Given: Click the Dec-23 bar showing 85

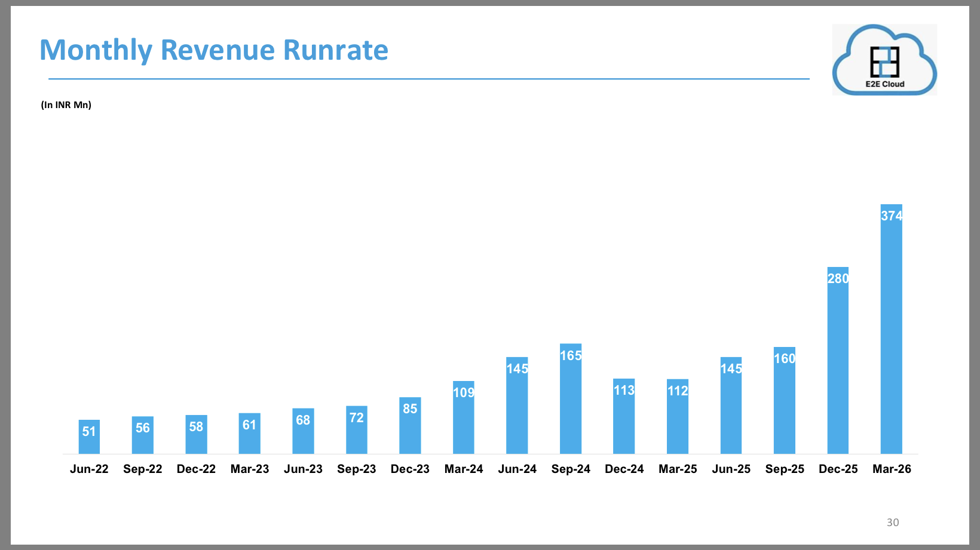Looking at the screenshot, I should [410, 425].
